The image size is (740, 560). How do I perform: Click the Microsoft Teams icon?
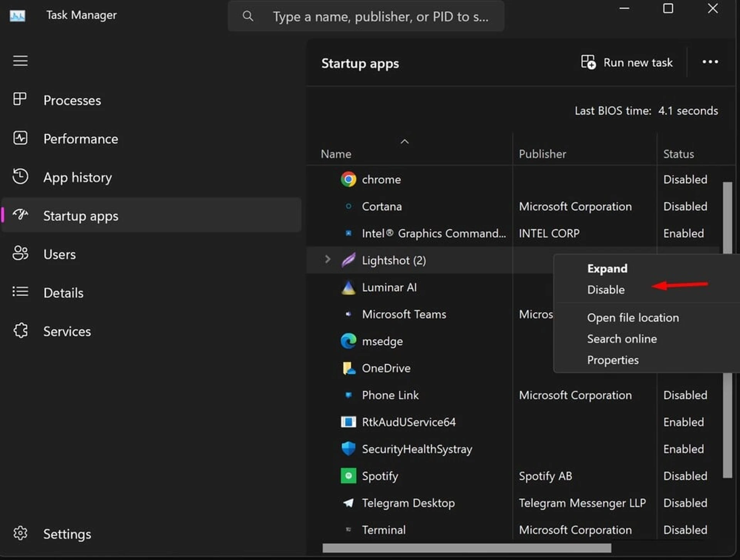point(348,314)
